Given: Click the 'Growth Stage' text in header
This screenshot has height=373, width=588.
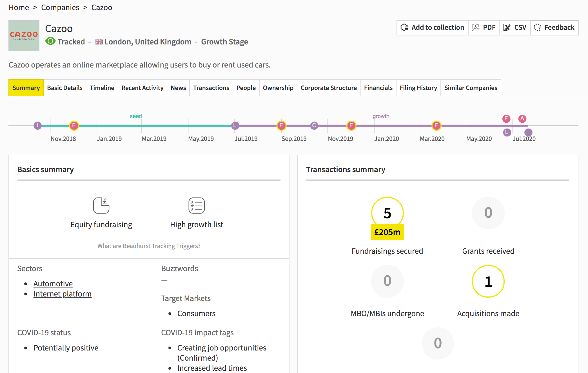Looking at the screenshot, I should pyautogui.click(x=224, y=42).
